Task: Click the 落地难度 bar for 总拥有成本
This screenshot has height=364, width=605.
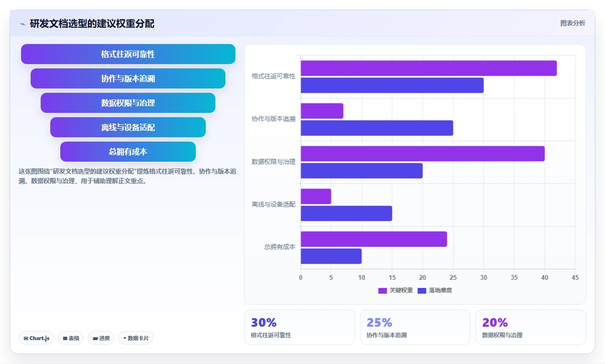Action: (x=331, y=256)
